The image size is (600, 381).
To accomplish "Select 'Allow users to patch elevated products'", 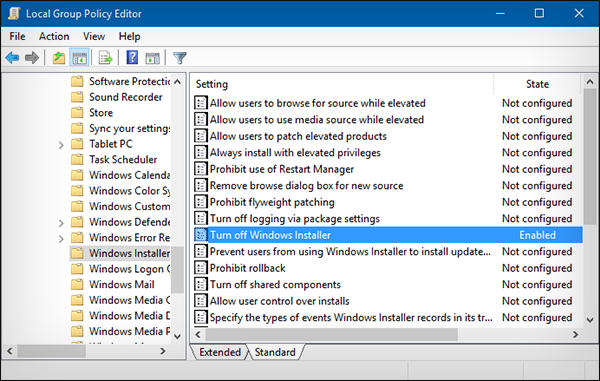I will [x=298, y=136].
